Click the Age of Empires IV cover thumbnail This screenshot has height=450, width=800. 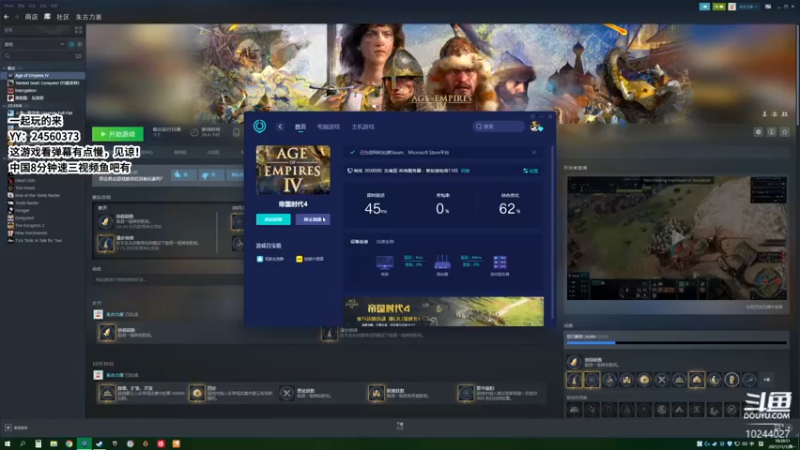(x=293, y=169)
